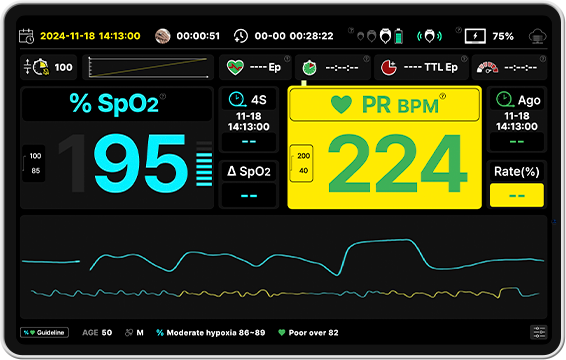Tap the yellow Rate(%) value box
The height and width of the screenshot is (360, 566).
(x=517, y=195)
